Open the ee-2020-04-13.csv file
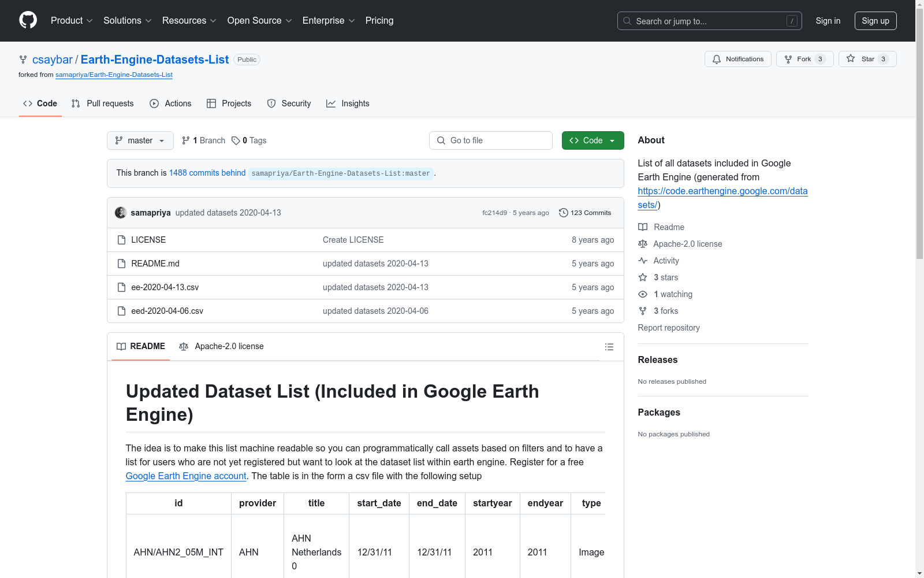 [165, 287]
